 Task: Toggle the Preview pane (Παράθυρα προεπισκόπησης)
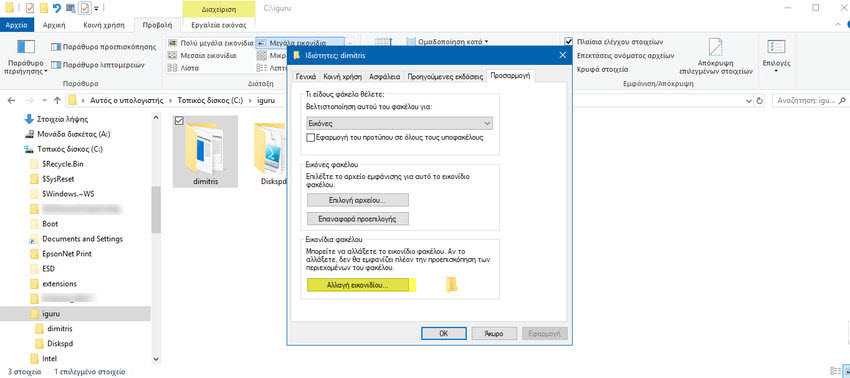click(103, 47)
